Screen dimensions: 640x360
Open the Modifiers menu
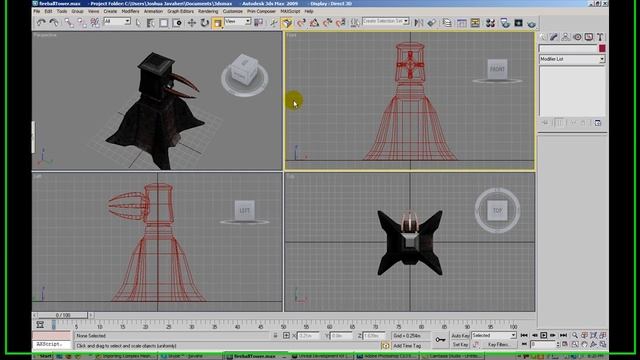click(130, 11)
